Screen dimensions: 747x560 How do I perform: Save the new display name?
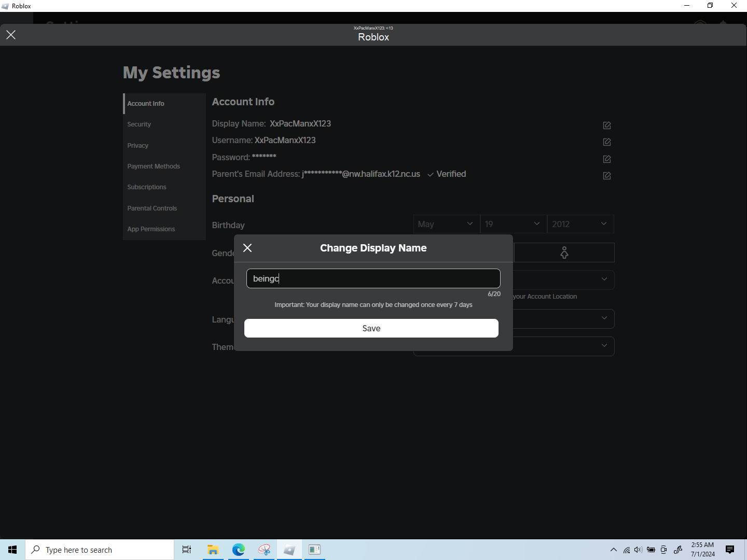371,328
